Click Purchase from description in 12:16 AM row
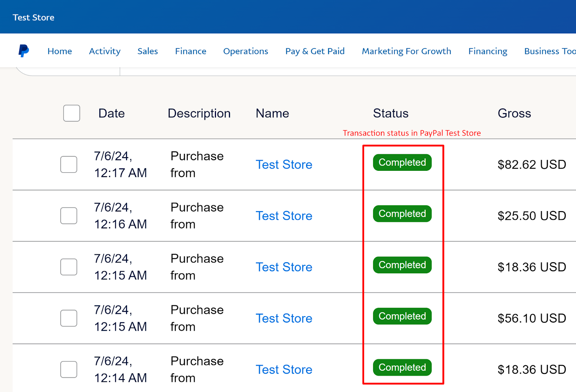The height and width of the screenshot is (392, 576). (x=197, y=216)
